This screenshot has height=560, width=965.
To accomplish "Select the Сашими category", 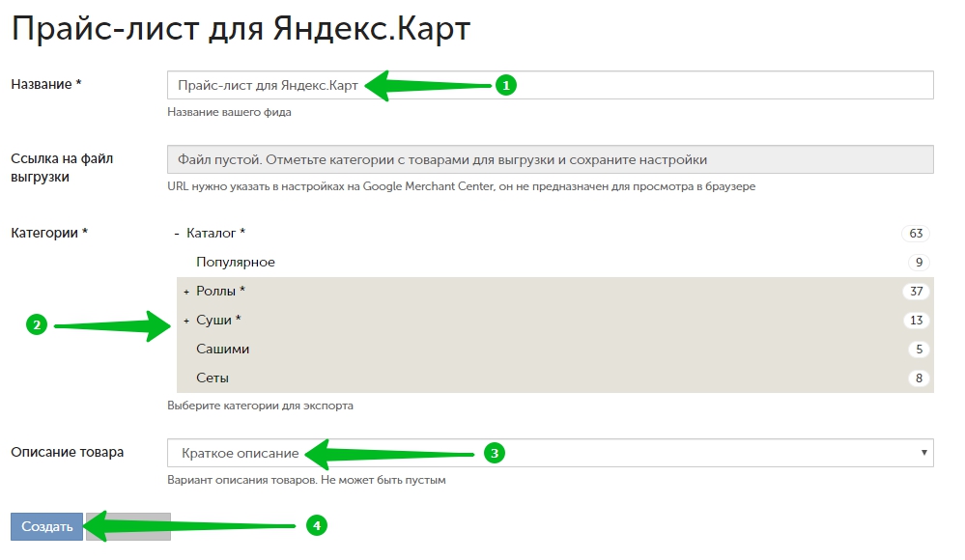I will click(x=222, y=350).
